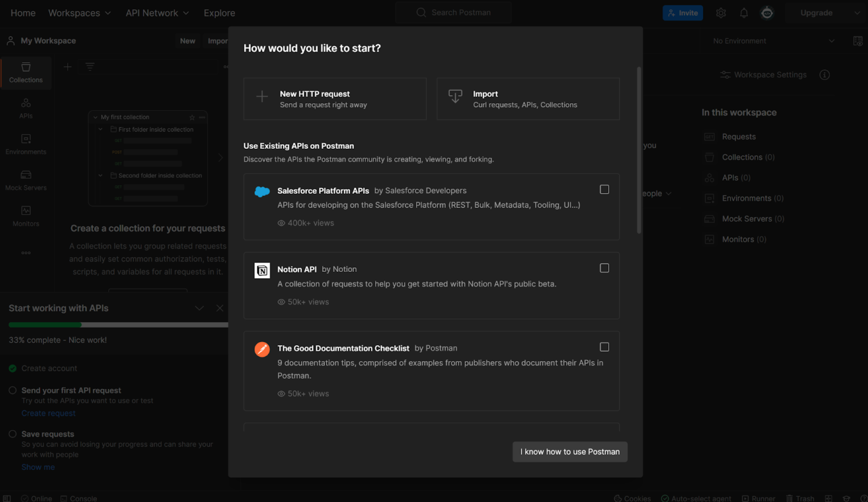The image size is (868, 502).
Task: Select the Save requests step circle
Action: (13, 434)
